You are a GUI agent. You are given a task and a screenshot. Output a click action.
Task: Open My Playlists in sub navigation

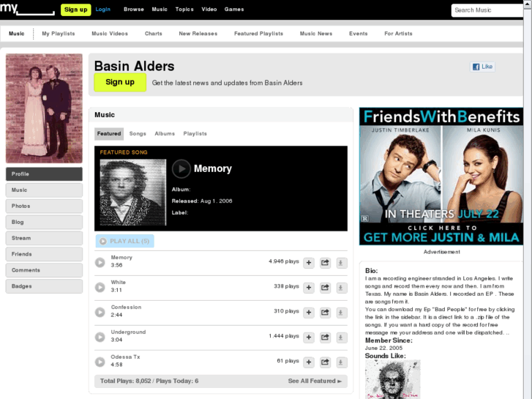[59, 34]
